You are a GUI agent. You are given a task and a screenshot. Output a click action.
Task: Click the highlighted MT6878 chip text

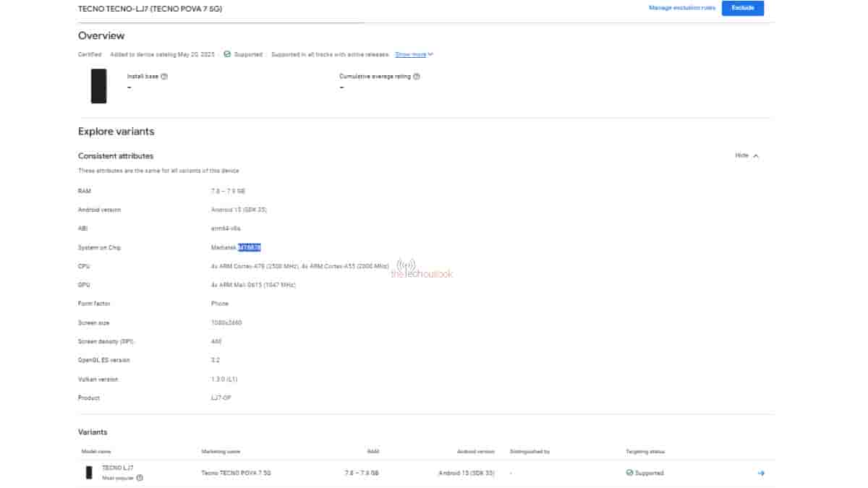249,247
